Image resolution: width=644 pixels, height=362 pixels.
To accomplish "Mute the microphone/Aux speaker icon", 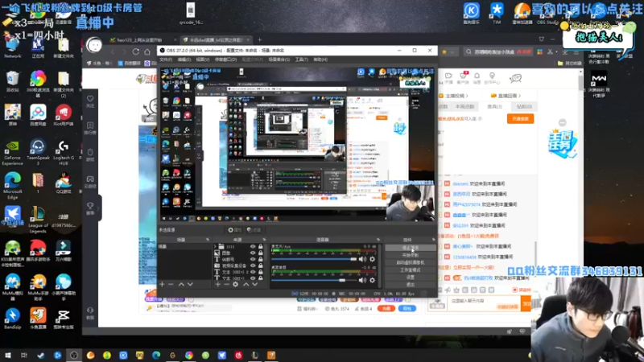I will (x=362, y=259).
